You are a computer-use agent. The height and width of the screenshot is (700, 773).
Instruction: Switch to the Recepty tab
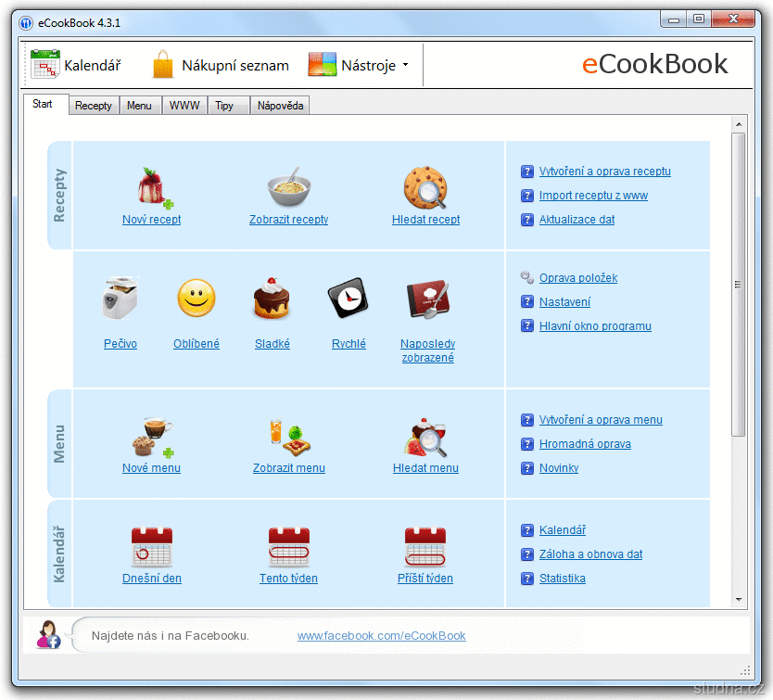[x=94, y=105]
